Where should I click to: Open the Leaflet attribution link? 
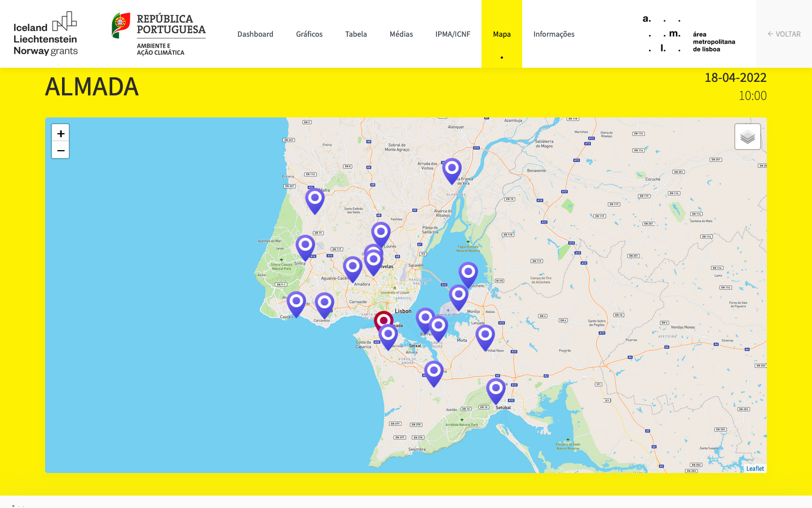point(755,468)
